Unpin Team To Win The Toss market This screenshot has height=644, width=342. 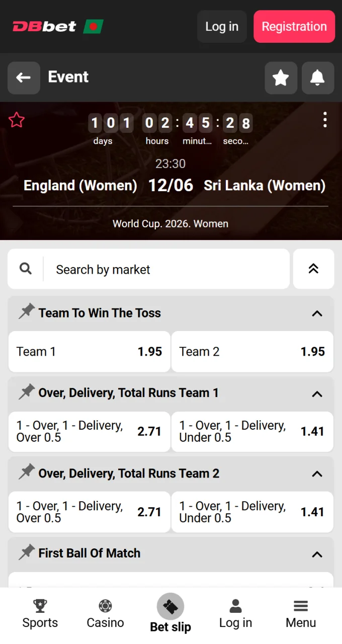point(27,312)
